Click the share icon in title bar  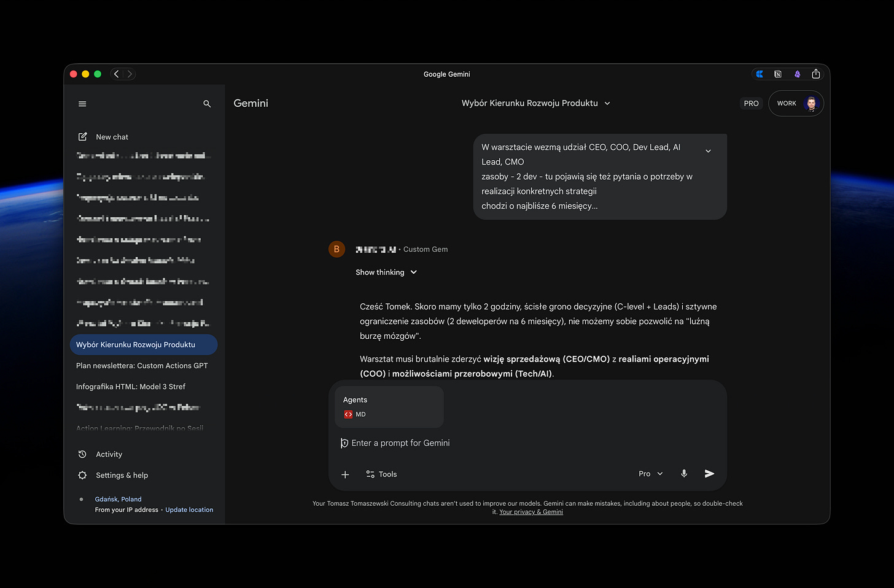pyautogui.click(x=816, y=74)
